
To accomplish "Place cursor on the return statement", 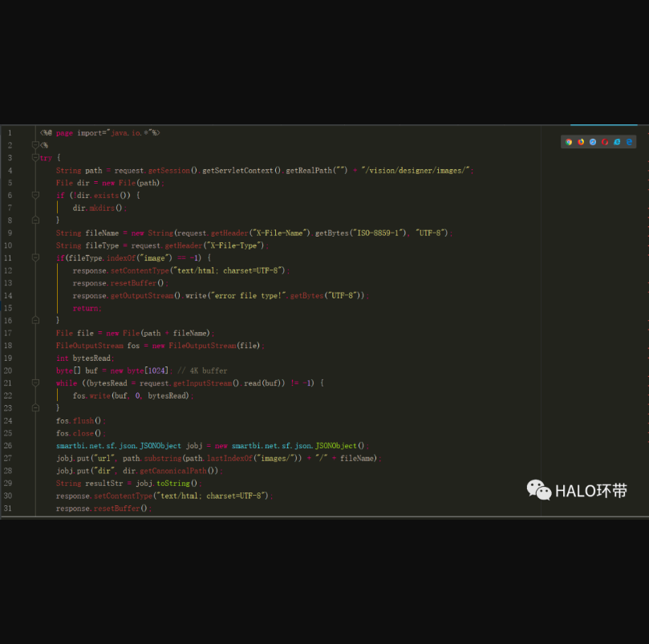I will [87, 308].
